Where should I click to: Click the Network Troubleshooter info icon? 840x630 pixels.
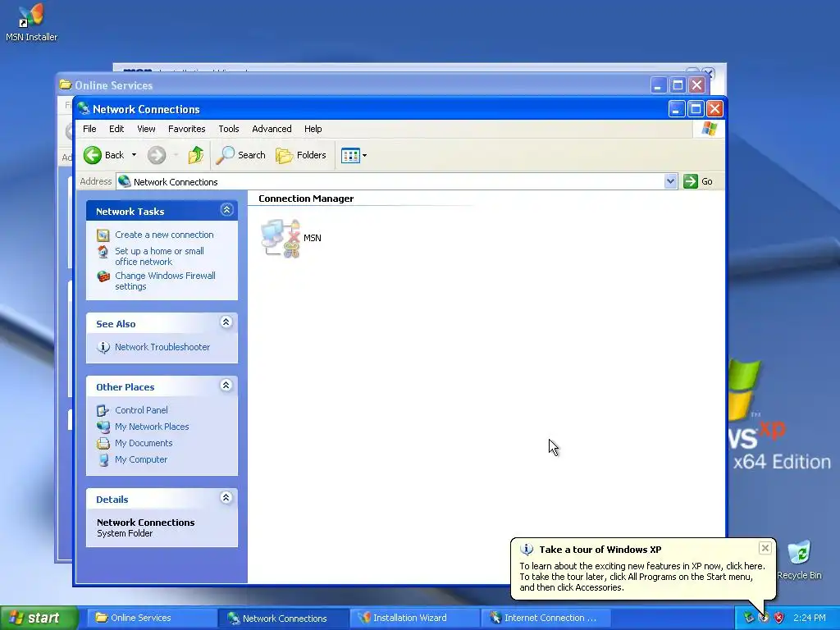click(x=103, y=347)
